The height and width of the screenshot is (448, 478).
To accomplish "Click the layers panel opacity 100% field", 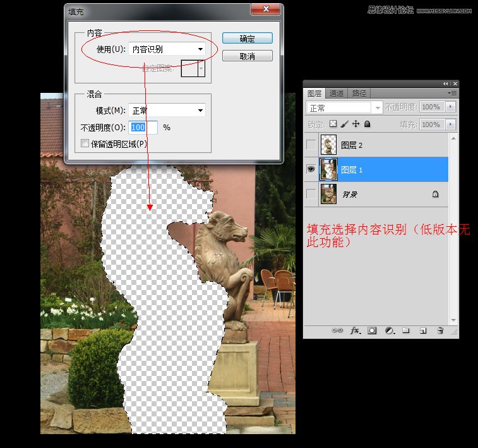I will 433,107.
